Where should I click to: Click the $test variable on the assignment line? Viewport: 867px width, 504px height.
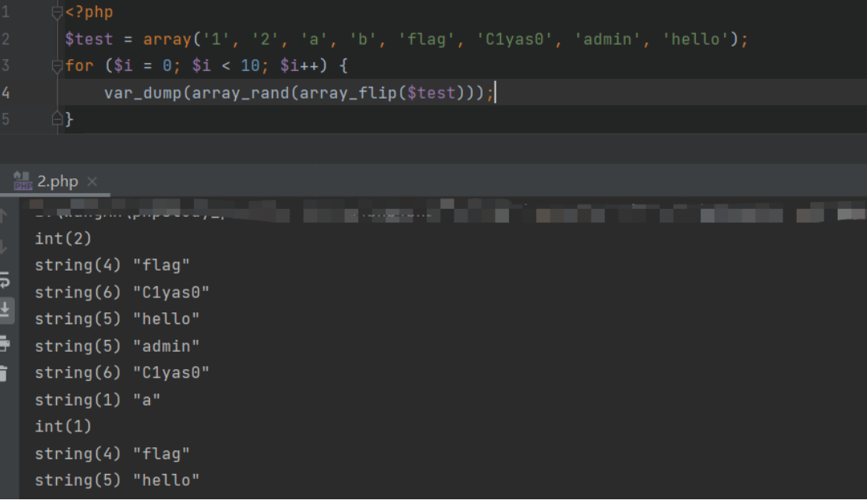point(89,39)
